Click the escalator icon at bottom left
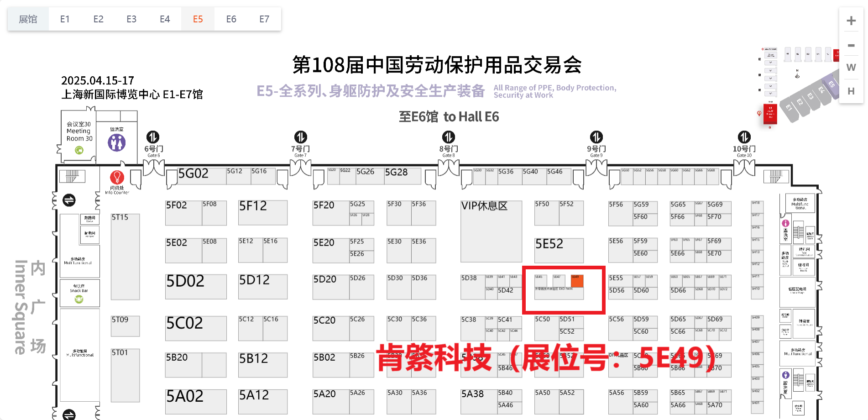868x420 pixels. [x=69, y=415]
